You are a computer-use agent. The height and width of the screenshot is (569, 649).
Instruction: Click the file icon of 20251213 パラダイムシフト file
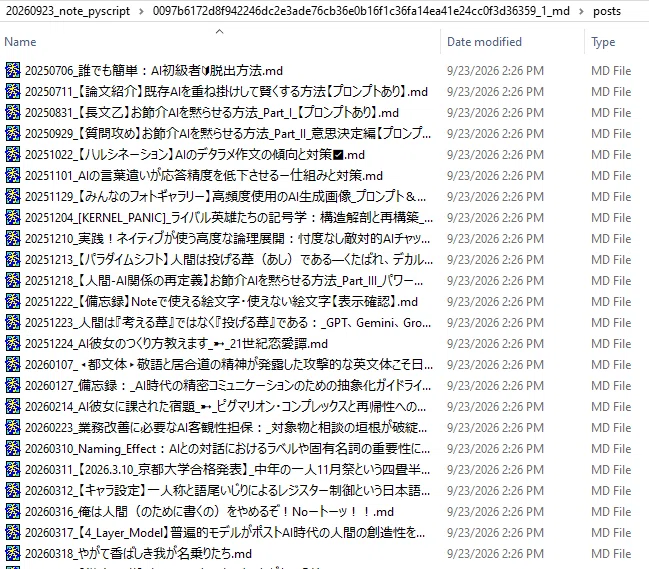point(12,259)
